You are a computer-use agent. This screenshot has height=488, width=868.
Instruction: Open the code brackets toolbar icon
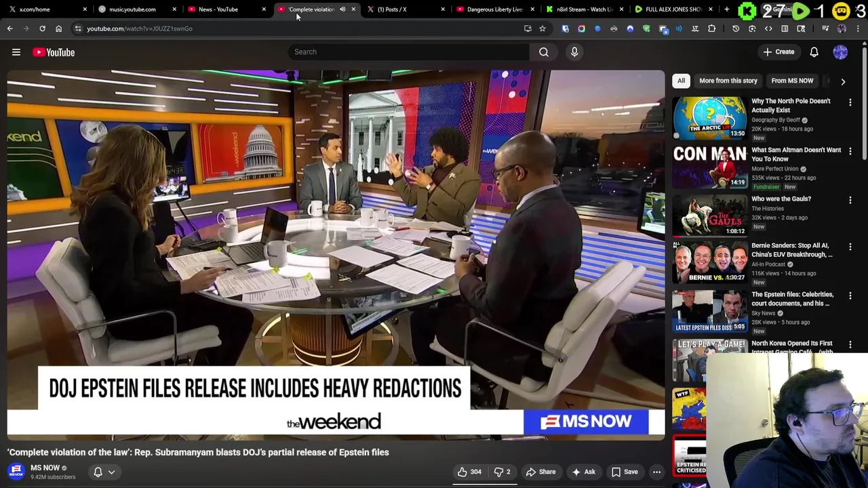coord(768,28)
